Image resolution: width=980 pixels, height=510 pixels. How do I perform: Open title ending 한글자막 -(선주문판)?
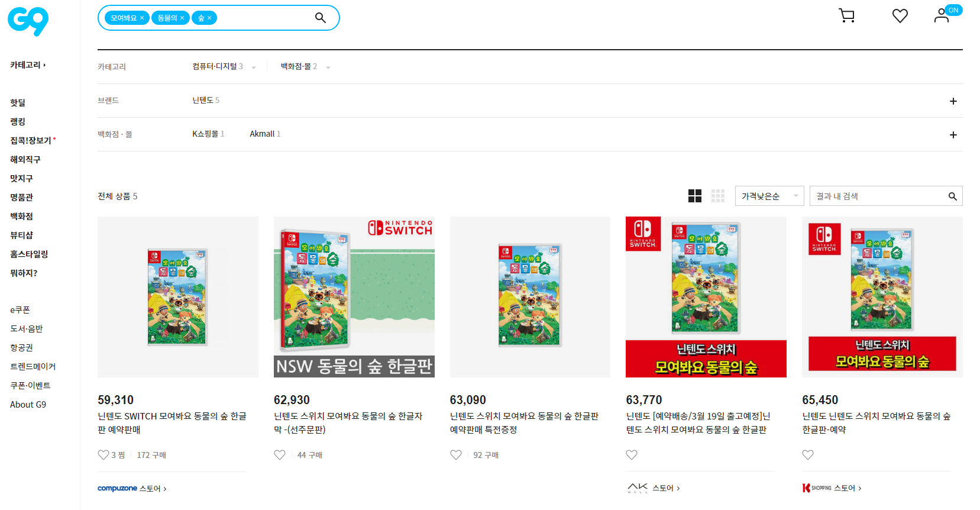(x=348, y=423)
